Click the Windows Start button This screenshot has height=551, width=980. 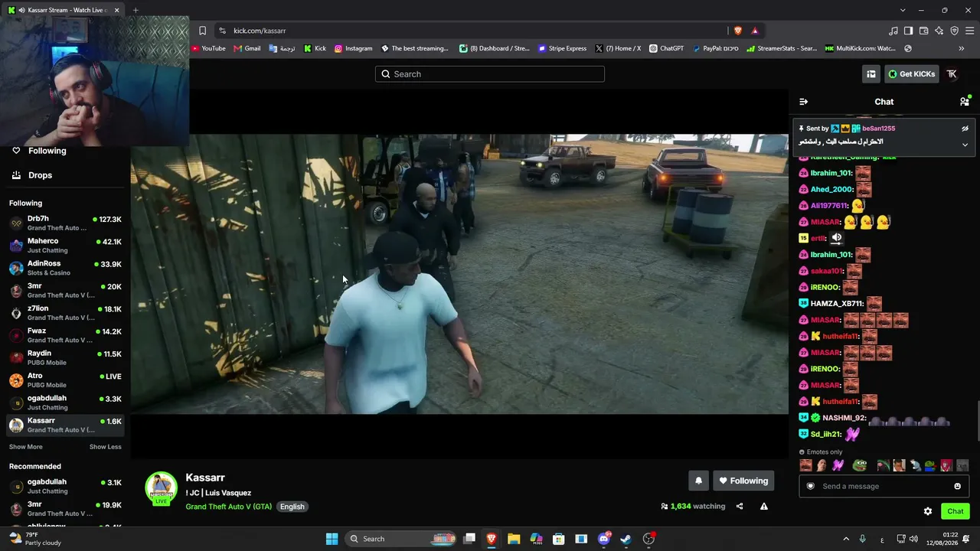tap(332, 539)
